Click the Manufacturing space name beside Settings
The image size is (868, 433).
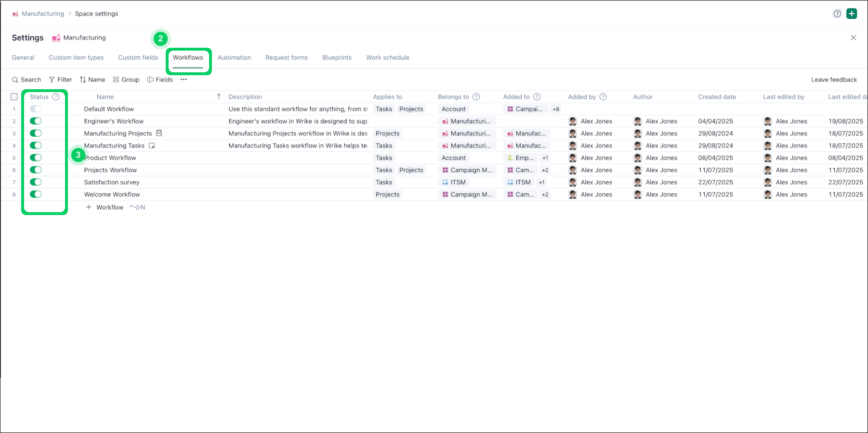pyautogui.click(x=84, y=38)
